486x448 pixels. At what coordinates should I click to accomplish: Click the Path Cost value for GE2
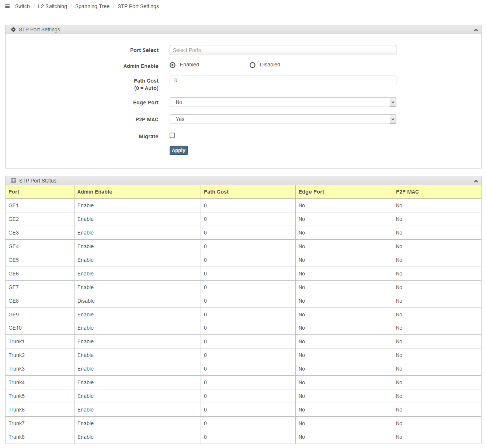205,219
